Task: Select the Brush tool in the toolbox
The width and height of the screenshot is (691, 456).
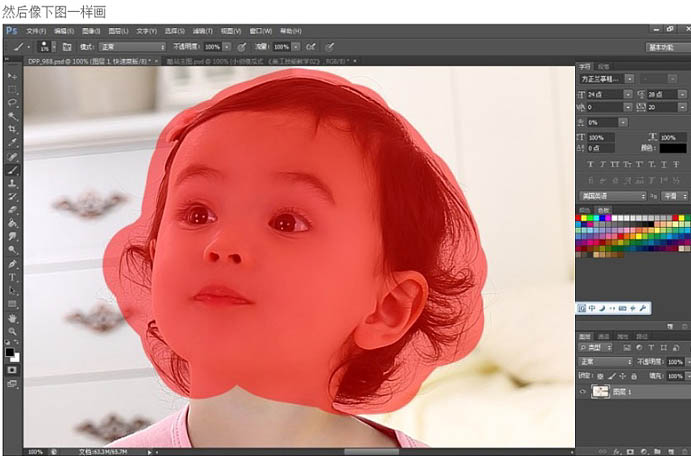Action: click(12, 170)
